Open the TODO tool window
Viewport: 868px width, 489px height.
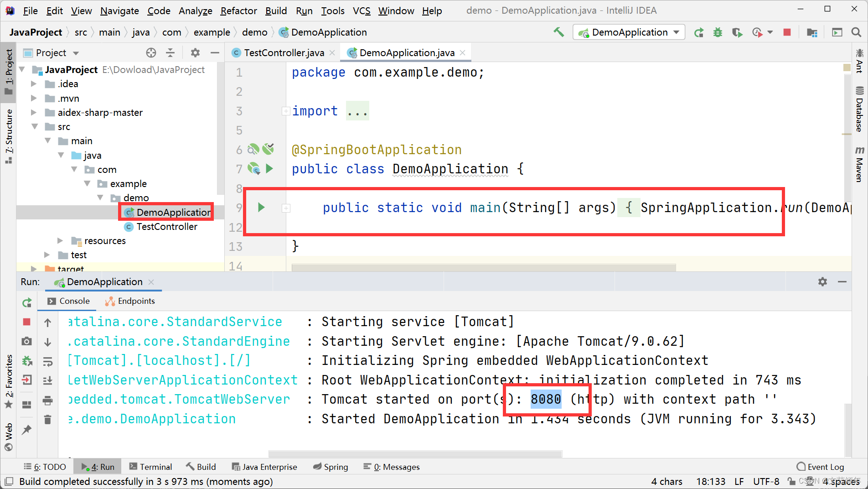45,467
